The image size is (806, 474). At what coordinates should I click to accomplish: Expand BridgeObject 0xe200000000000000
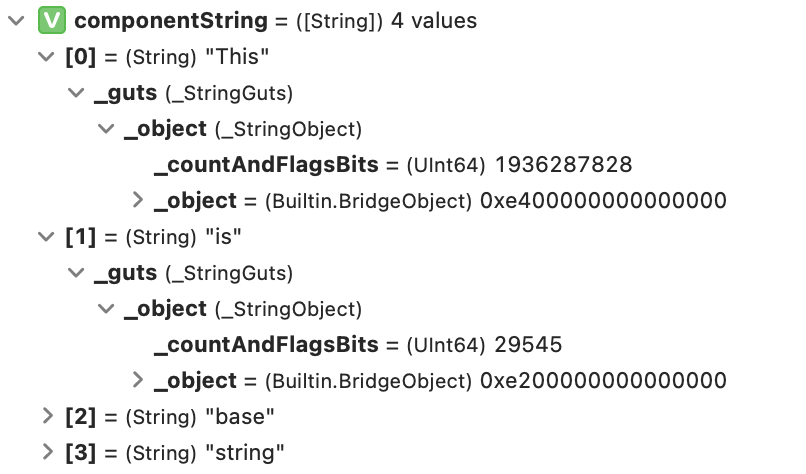[137, 380]
